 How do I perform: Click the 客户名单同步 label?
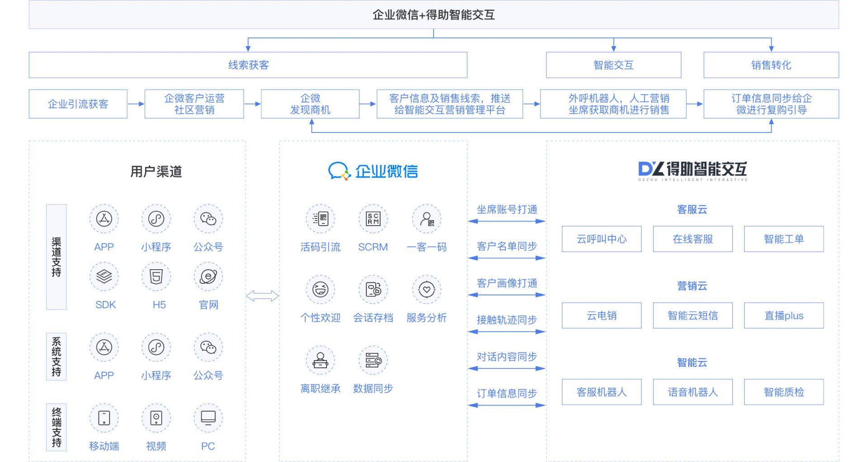pyautogui.click(x=507, y=246)
